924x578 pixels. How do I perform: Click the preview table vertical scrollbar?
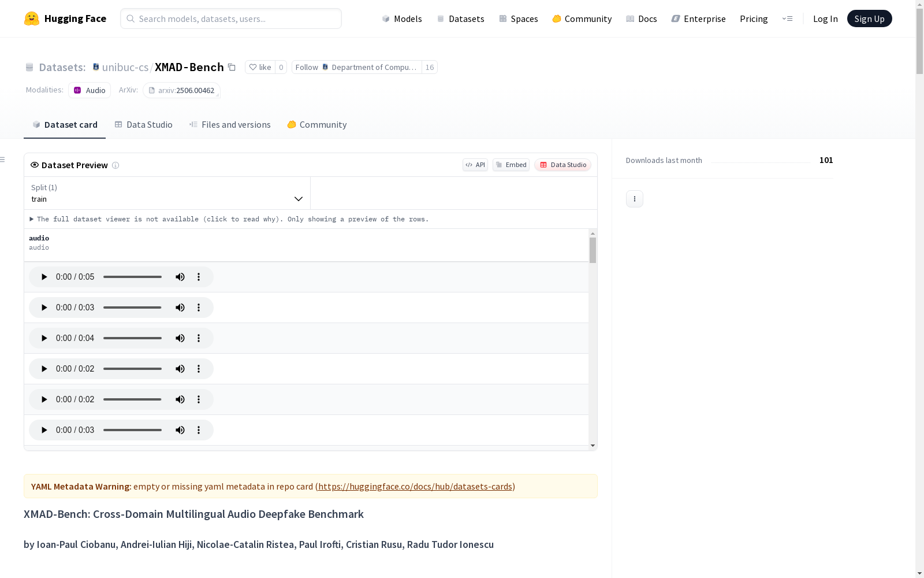click(593, 250)
